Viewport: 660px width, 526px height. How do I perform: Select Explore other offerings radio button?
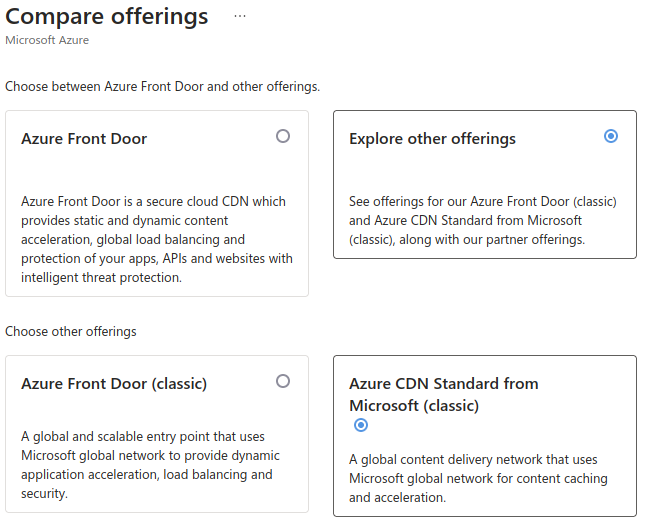pos(611,136)
